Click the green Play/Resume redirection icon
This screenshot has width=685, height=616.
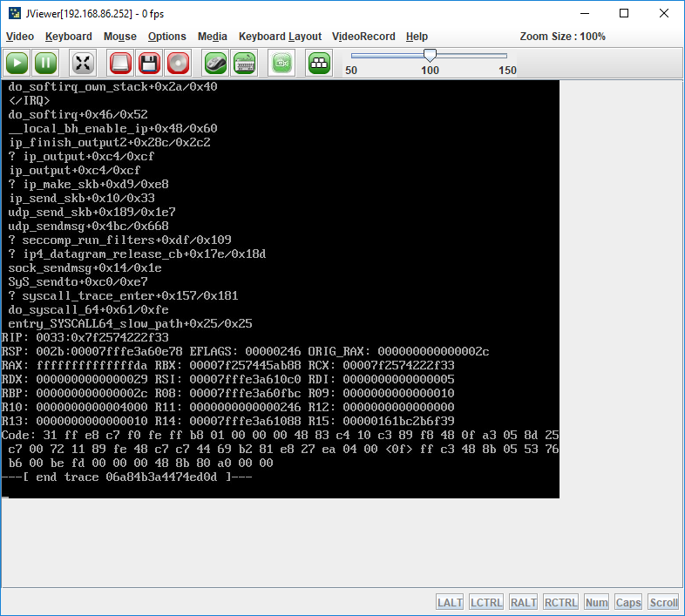tap(17, 64)
